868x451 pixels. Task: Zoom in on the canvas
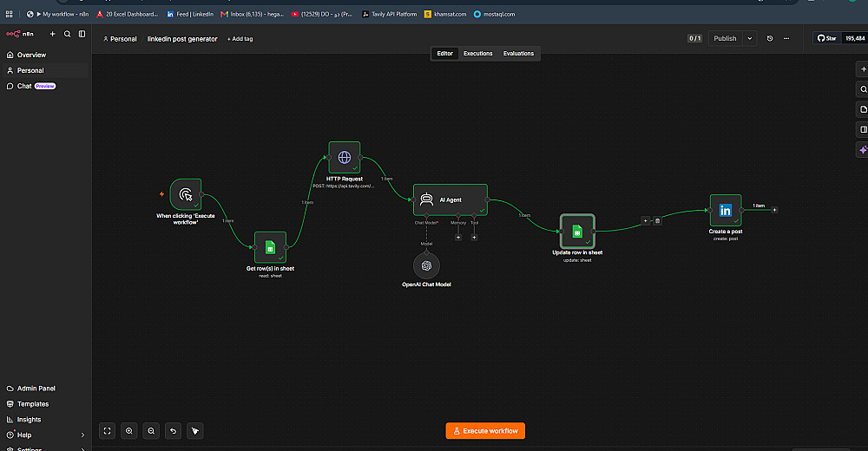129,430
